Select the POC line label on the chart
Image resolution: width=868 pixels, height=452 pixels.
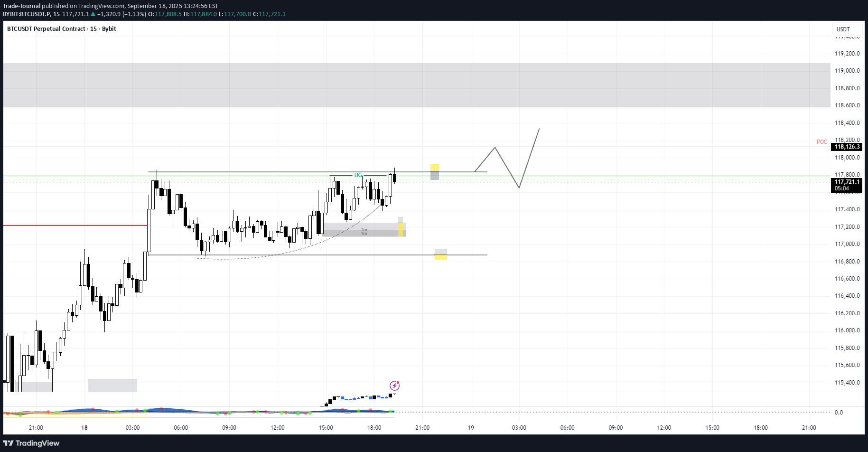click(x=821, y=141)
